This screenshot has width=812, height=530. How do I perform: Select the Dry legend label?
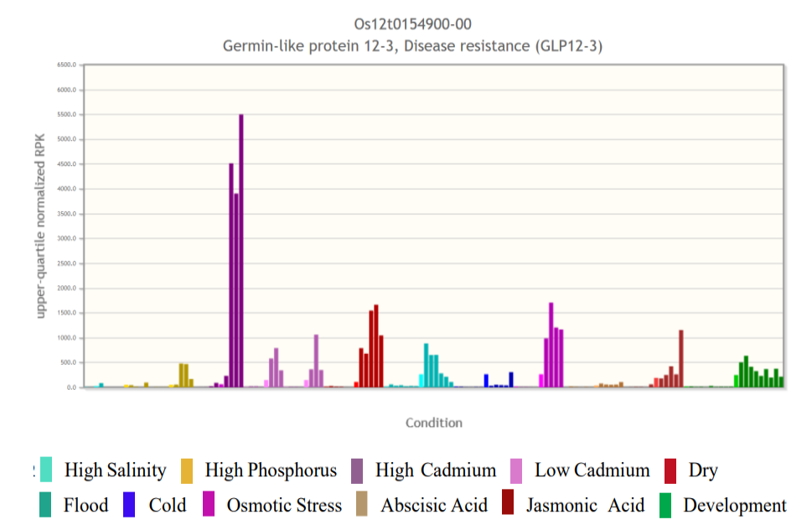click(x=703, y=470)
